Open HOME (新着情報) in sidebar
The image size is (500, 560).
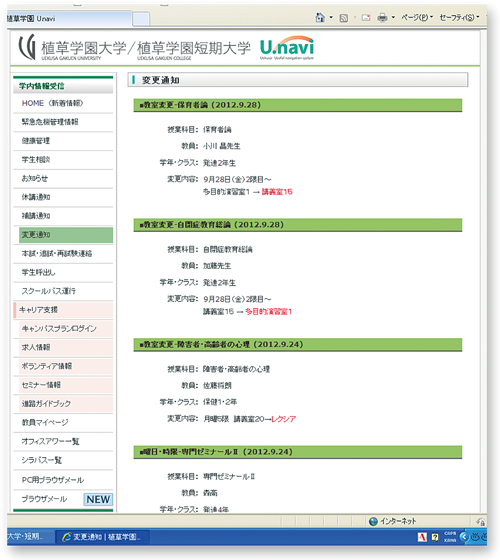[x=63, y=104]
